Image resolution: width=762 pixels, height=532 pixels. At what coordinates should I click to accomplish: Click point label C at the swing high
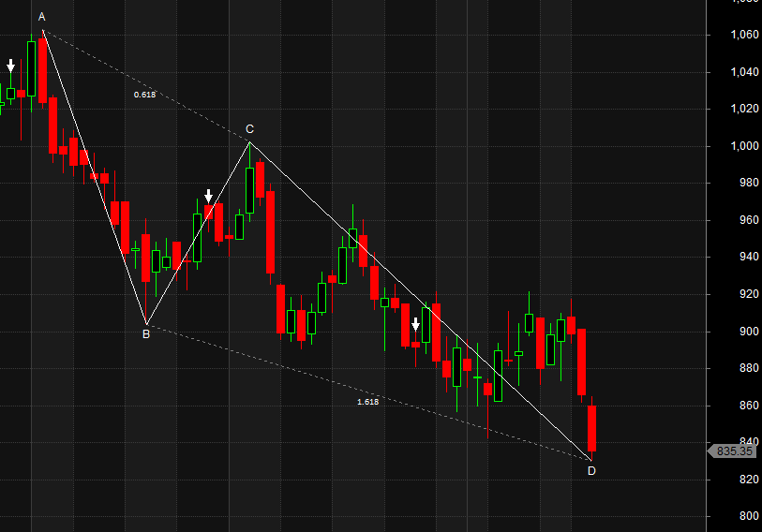click(249, 128)
